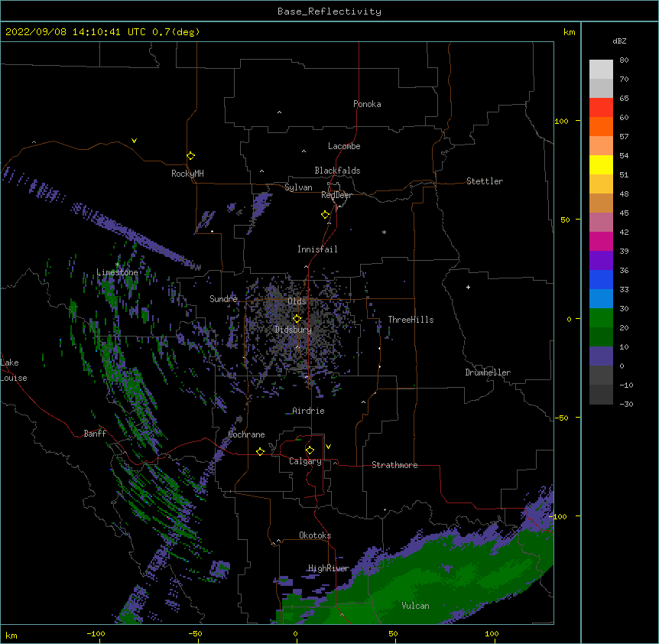Click the dBZ legend heading
This screenshot has height=644, width=659.
pos(619,41)
